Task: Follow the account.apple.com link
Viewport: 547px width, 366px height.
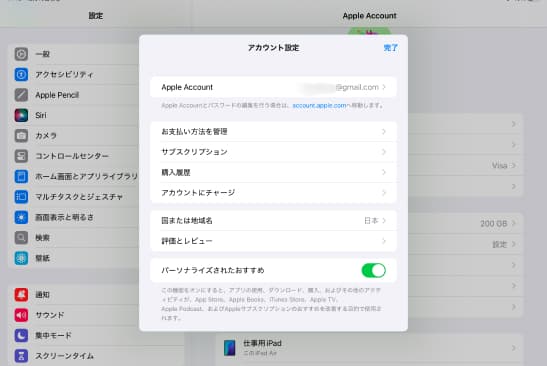Action: point(319,105)
